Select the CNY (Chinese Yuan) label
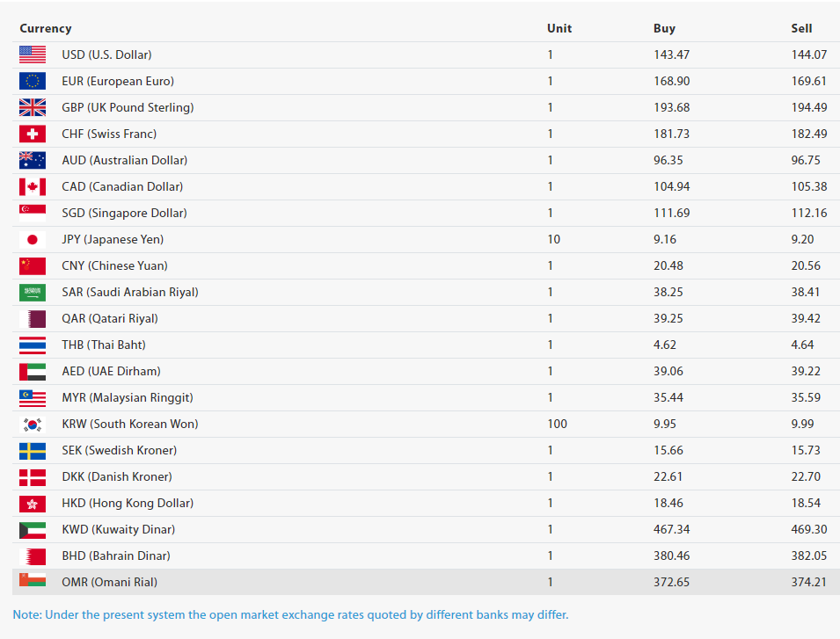This screenshot has height=639, width=840. click(114, 265)
